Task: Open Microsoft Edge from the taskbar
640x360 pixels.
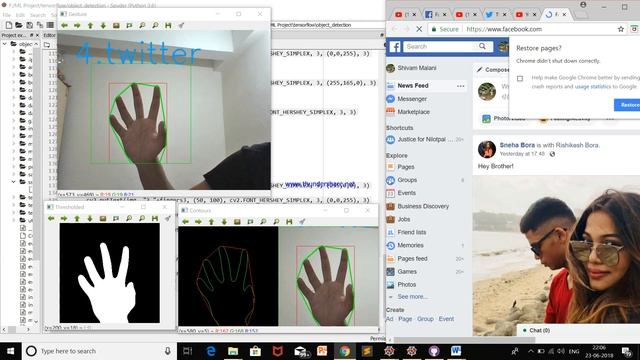Action: tap(211, 351)
